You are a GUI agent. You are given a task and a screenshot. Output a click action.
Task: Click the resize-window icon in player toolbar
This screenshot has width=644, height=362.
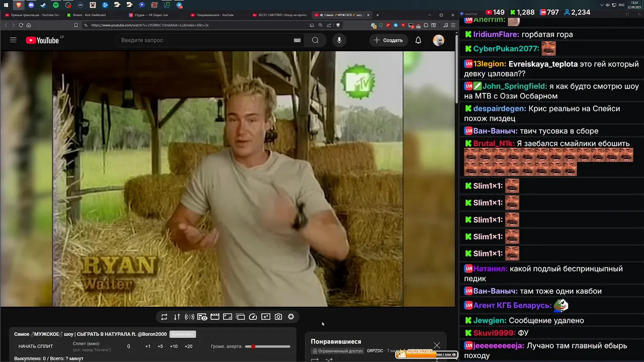click(x=227, y=317)
